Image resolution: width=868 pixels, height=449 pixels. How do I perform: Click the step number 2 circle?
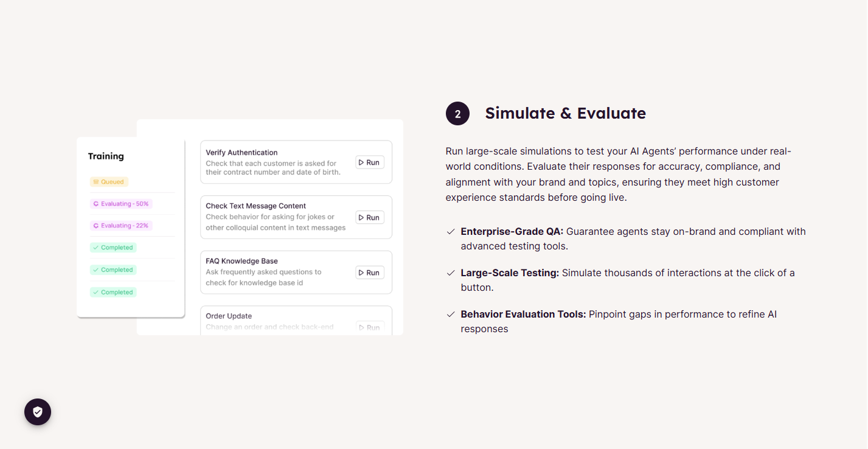(457, 114)
